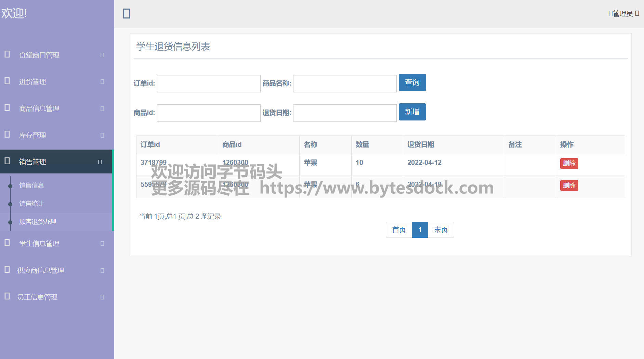
Task: Click the icon beside 进货管理
Action: 7,81
